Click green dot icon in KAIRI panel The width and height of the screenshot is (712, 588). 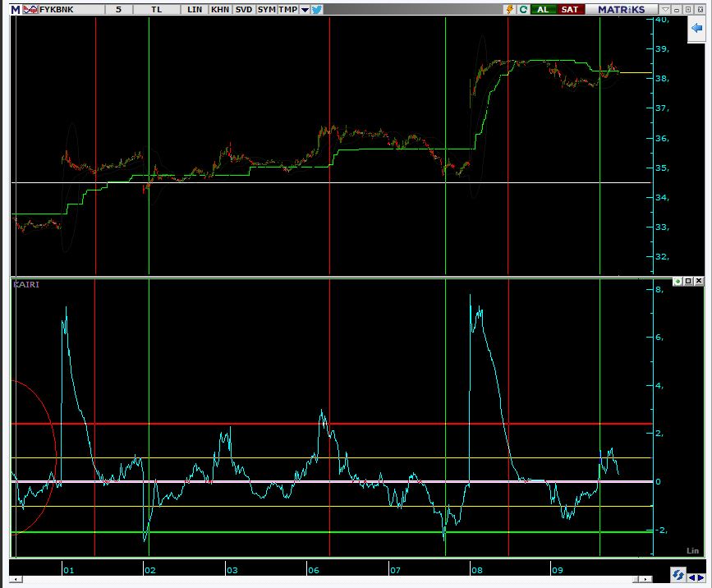(678, 282)
